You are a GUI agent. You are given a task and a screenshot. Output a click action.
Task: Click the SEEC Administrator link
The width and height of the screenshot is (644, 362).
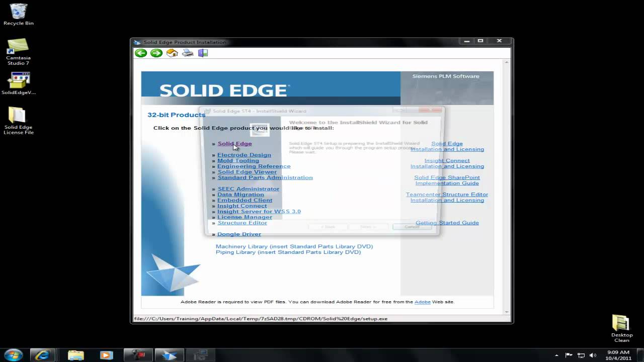(x=248, y=189)
